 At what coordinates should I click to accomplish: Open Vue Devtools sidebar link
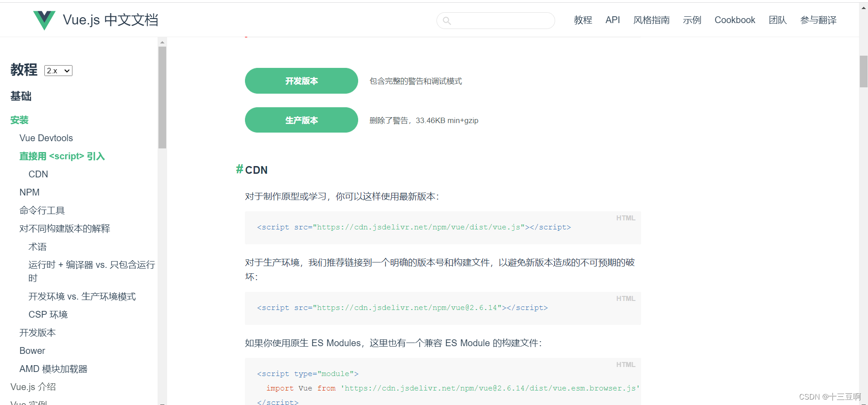click(46, 138)
